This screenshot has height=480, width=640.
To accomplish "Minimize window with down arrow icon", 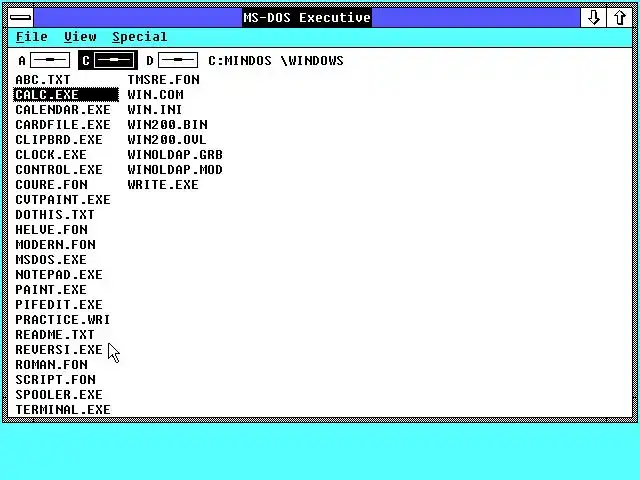I will click(593, 18).
